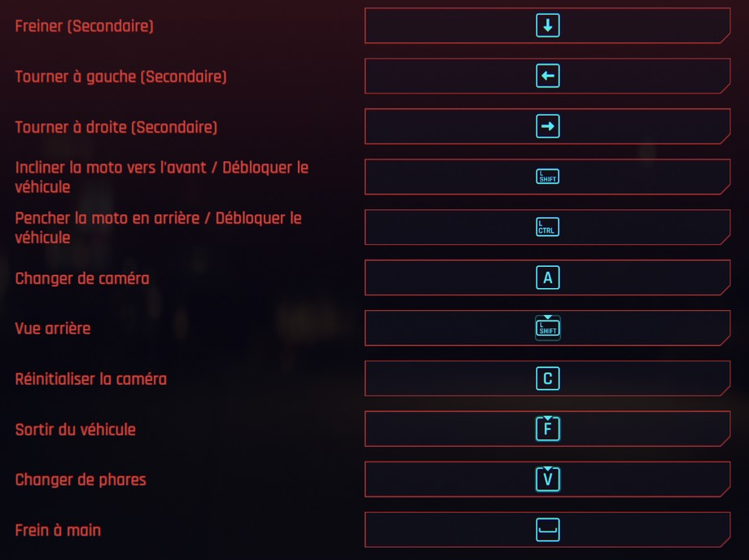Click the right-arrow icon for Tourner à droite

(547, 126)
